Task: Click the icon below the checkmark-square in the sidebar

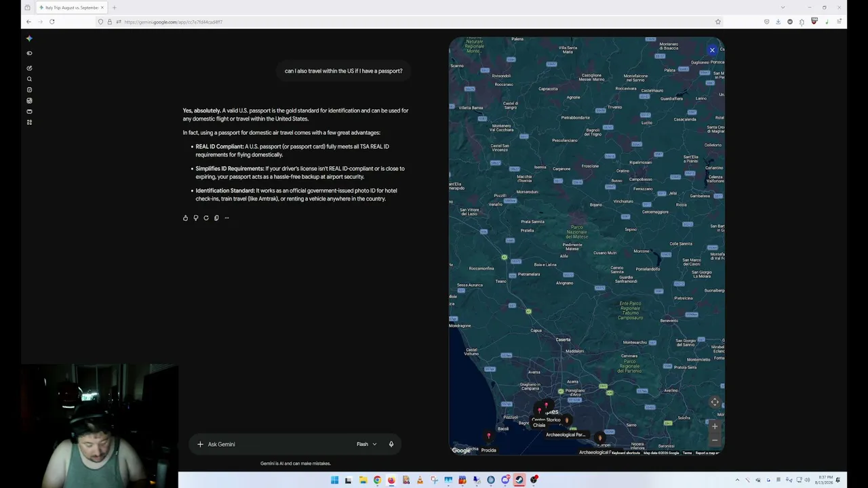Action: point(29,100)
